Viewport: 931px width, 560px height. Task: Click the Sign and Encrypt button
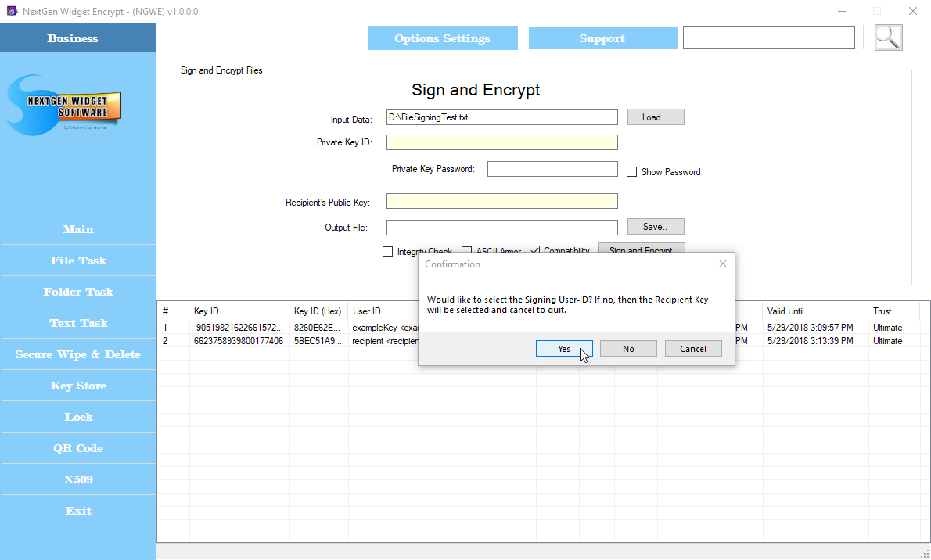click(642, 248)
